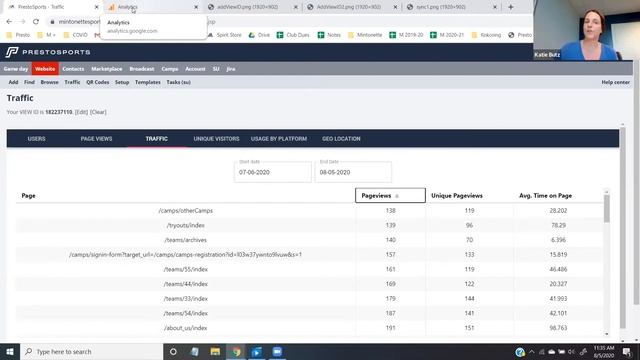Screen dimensions: 640x360
Task: Open the Game day menu
Action: [16, 69]
